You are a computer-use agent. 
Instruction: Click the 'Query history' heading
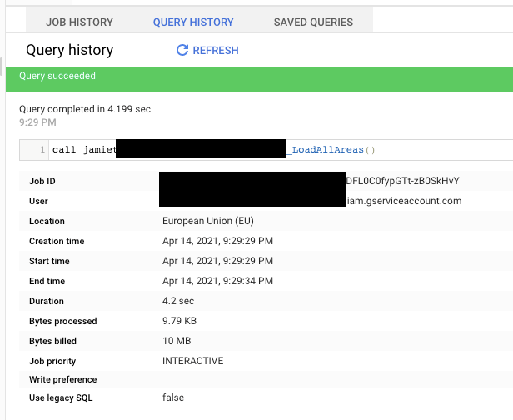70,50
